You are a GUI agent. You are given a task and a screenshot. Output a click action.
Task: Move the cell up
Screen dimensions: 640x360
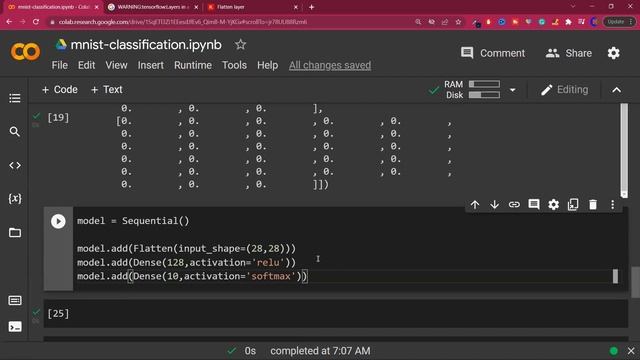point(475,204)
